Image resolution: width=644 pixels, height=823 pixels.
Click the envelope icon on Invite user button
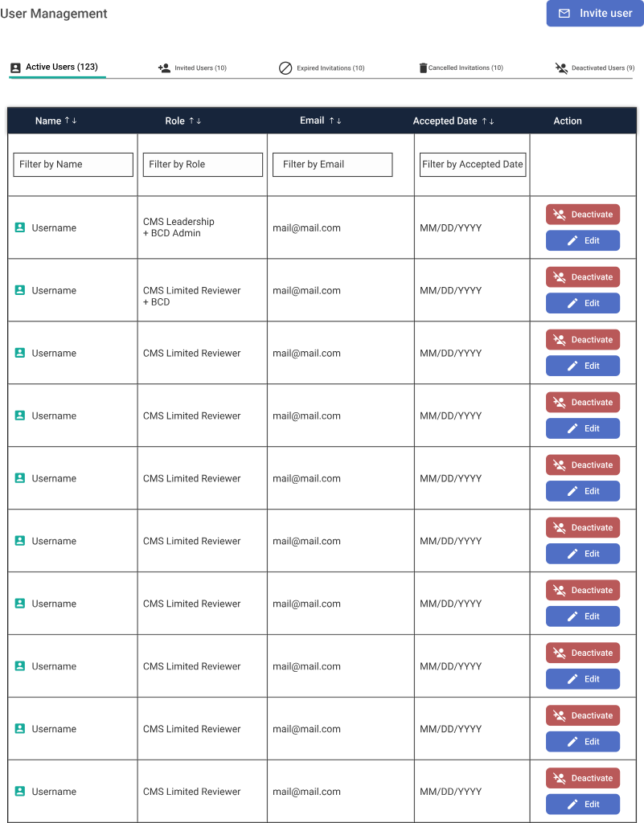(564, 14)
